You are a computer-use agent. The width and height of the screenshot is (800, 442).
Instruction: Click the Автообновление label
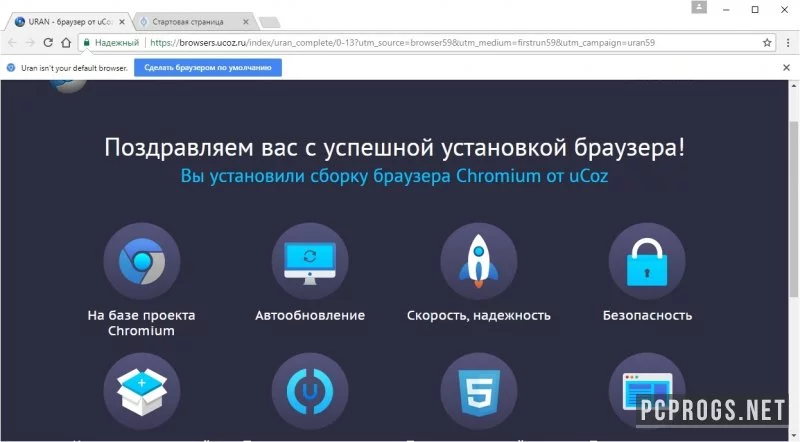click(x=310, y=315)
